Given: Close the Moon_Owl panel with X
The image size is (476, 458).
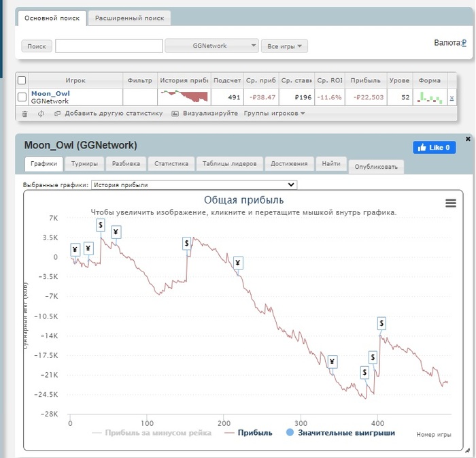Looking at the screenshot, I should 468,139.
